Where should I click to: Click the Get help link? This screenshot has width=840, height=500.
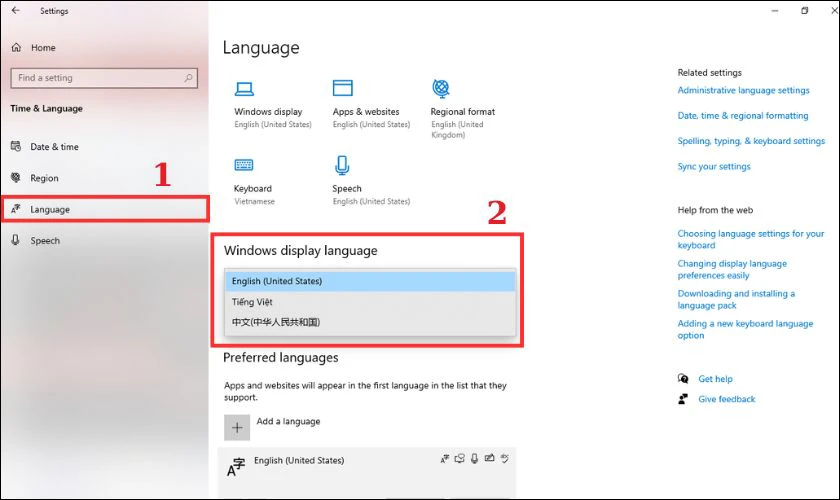click(715, 379)
